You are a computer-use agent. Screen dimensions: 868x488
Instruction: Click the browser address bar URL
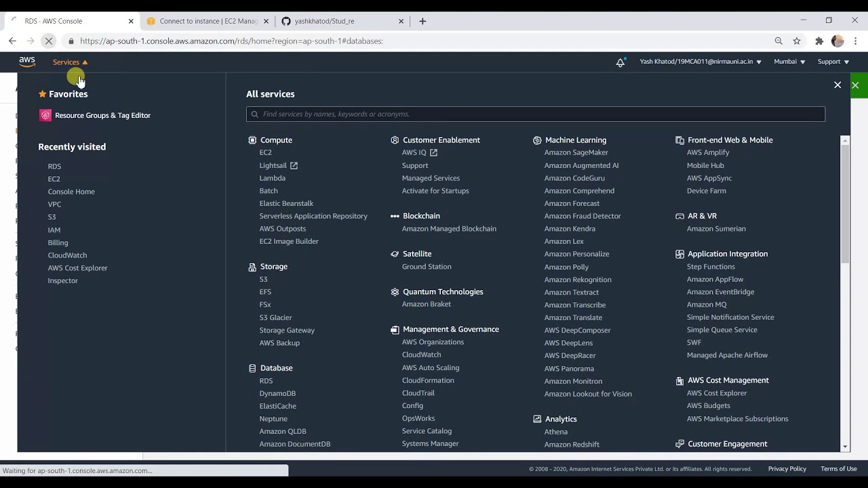231,41
